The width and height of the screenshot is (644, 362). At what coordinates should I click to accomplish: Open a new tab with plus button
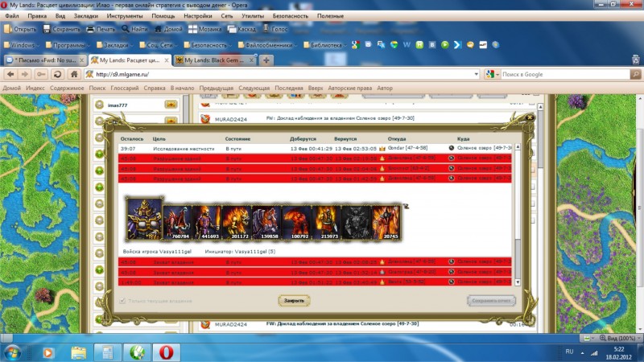[x=266, y=60]
